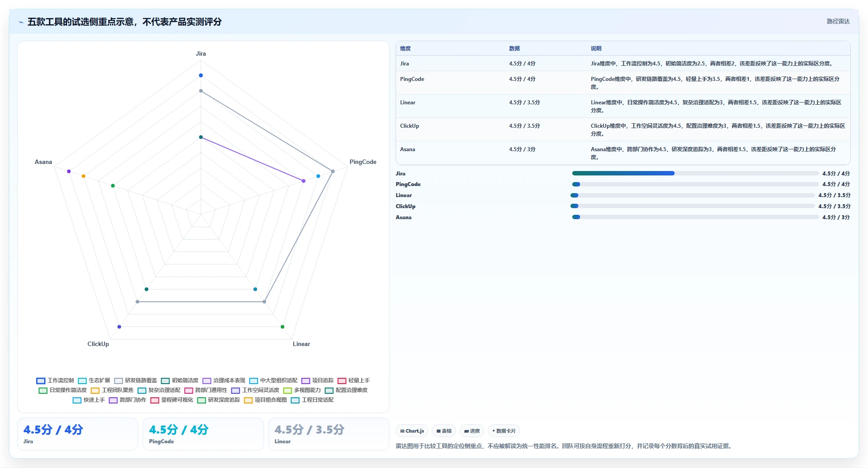Image resolution: width=868 pixels, height=468 pixels.
Task: Click the dark green point on the Jira axis
Action: [201, 137]
